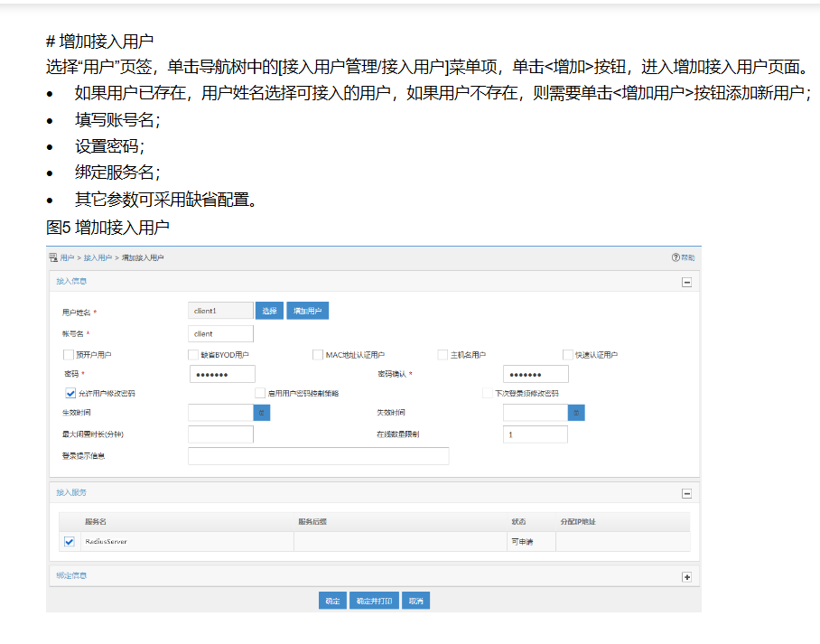820x644 pixels.
Task: Click the 图5 增加接入用户 caption
Action: [107, 227]
